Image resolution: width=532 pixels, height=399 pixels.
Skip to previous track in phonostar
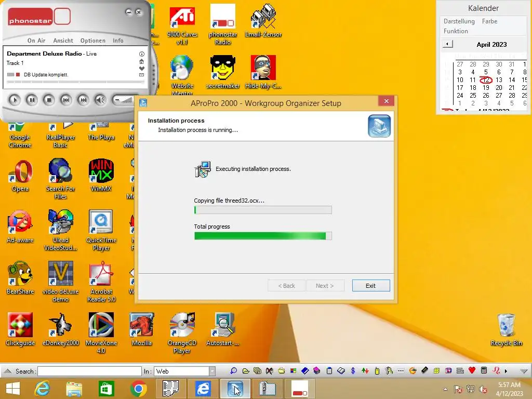point(66,100)
